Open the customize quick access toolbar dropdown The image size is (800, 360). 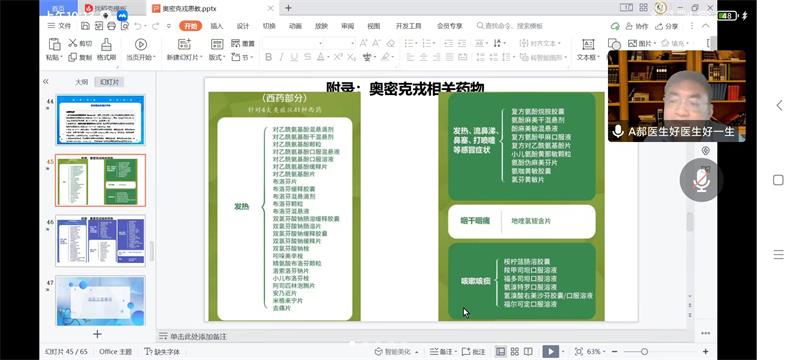click(x=169, y=26)
